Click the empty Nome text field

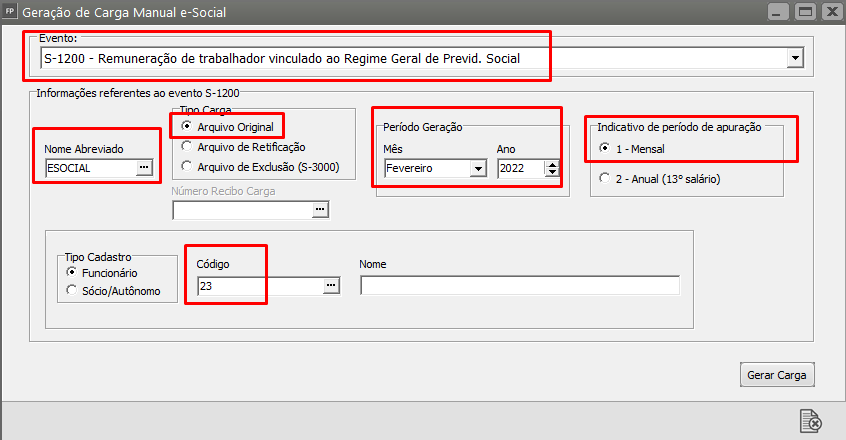(x=520, y=285)
